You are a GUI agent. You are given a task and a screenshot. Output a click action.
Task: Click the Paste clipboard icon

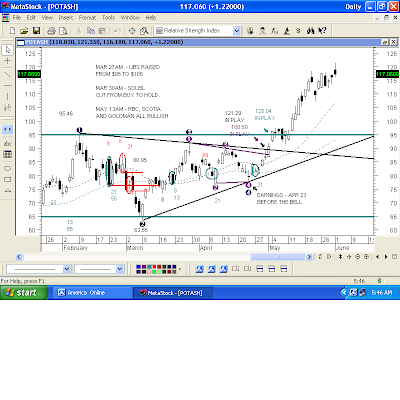pyautogui.click(x=103, y=31)
